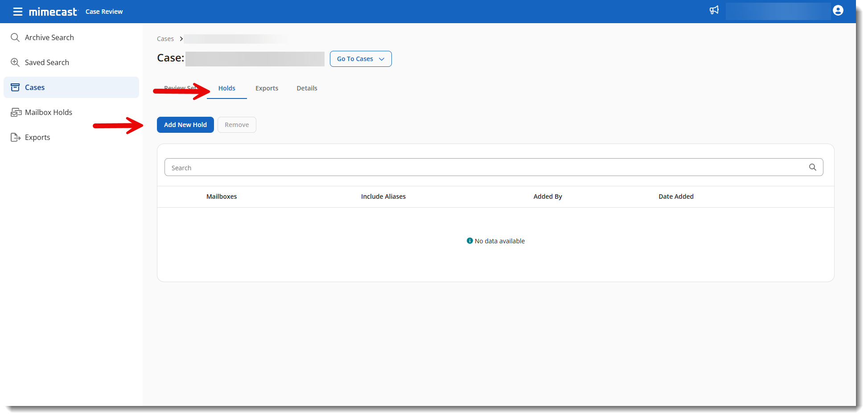The image size is (868, 418).
Task: Sort by the Date Added column header
Action: 676,197
